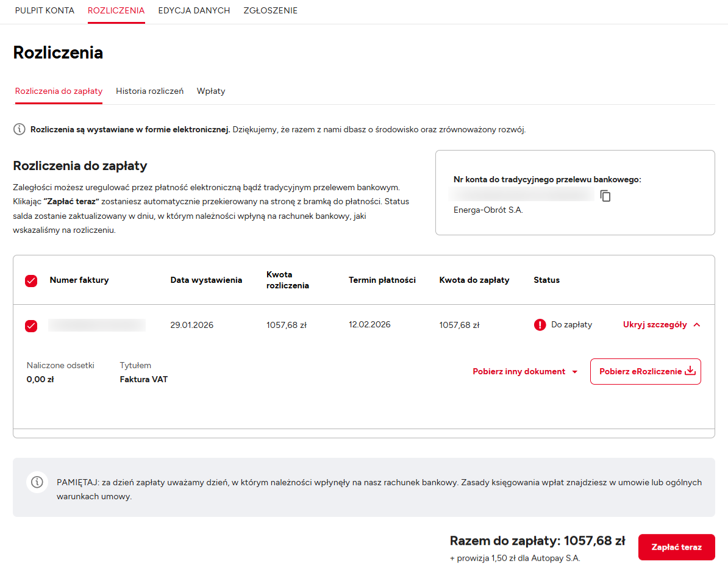Select the Rozliczenia do zapłaty sub-tab
Viewport: 728px width, 573px height.
(x=59, y=91)
